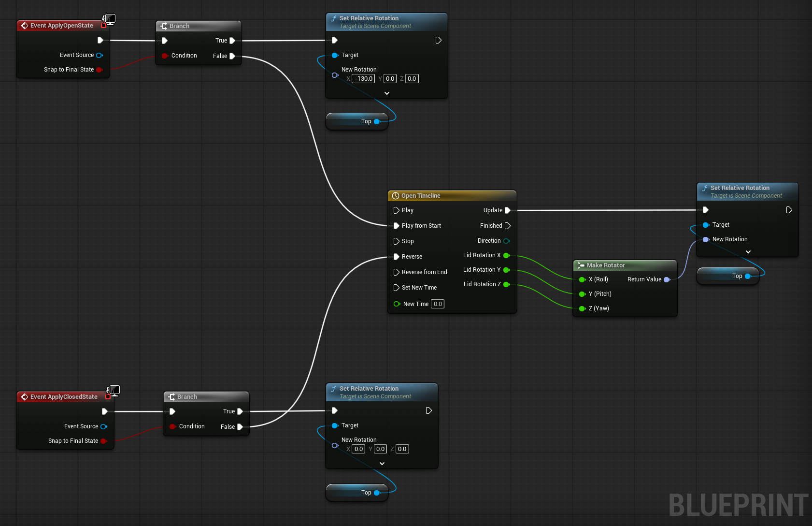Click the Event ApplyClosedState event icon
The image size is (812, 526).
click(25, 396)
